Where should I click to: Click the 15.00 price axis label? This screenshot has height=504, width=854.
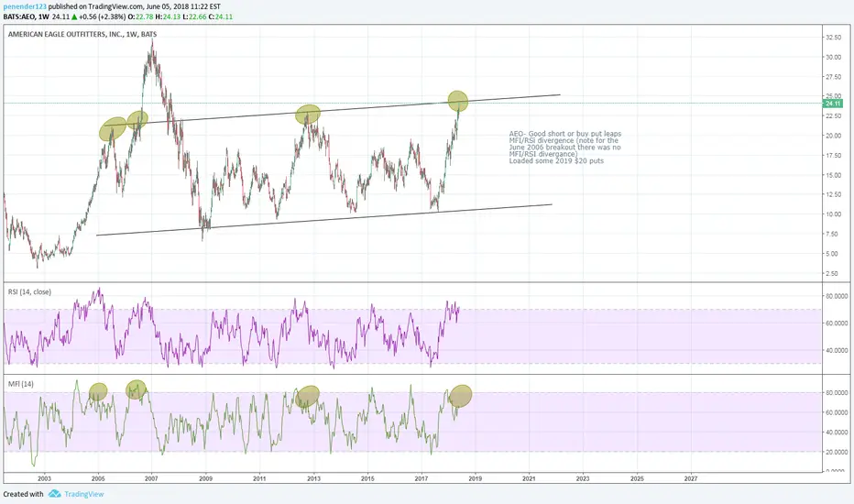[x=833, y=175]
